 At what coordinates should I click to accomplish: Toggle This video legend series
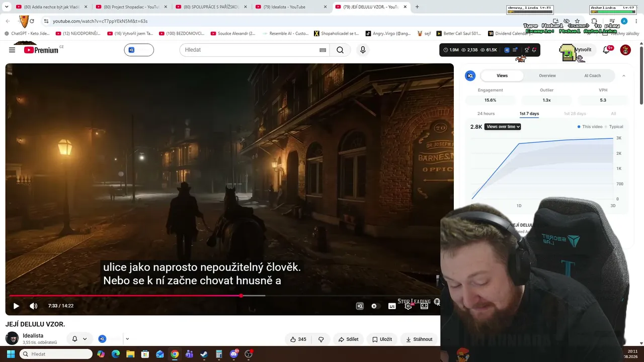pyautogui.click(x=590, y=127)
